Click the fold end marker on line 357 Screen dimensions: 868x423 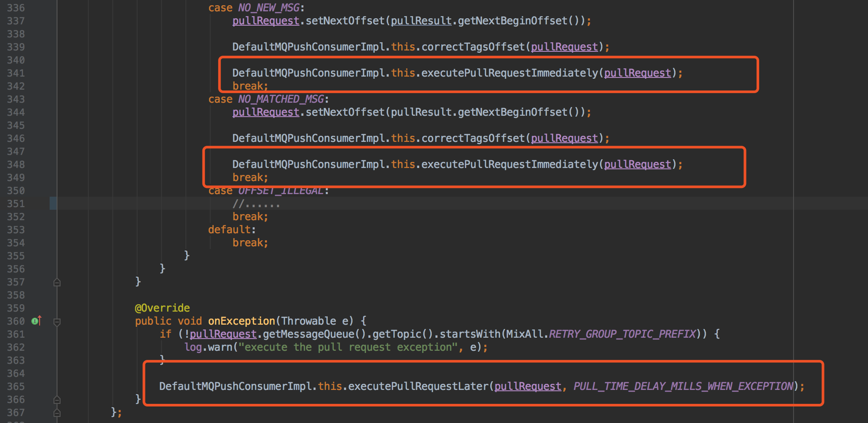(57, 282)
